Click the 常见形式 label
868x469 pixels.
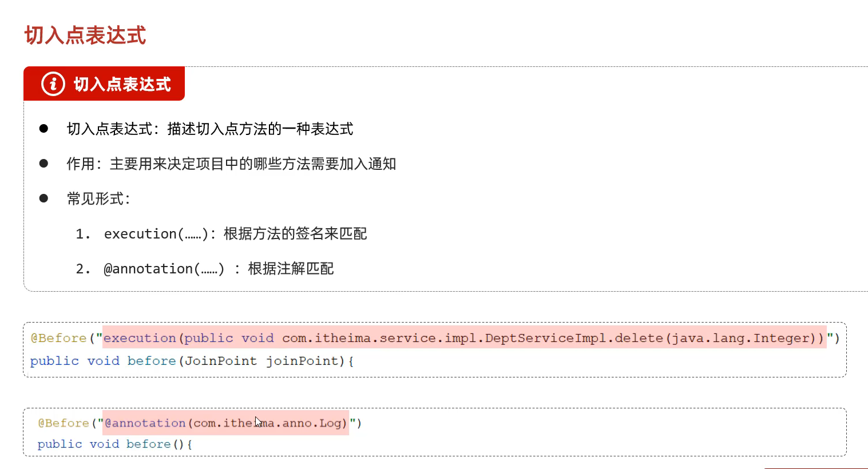click(98, 199)
